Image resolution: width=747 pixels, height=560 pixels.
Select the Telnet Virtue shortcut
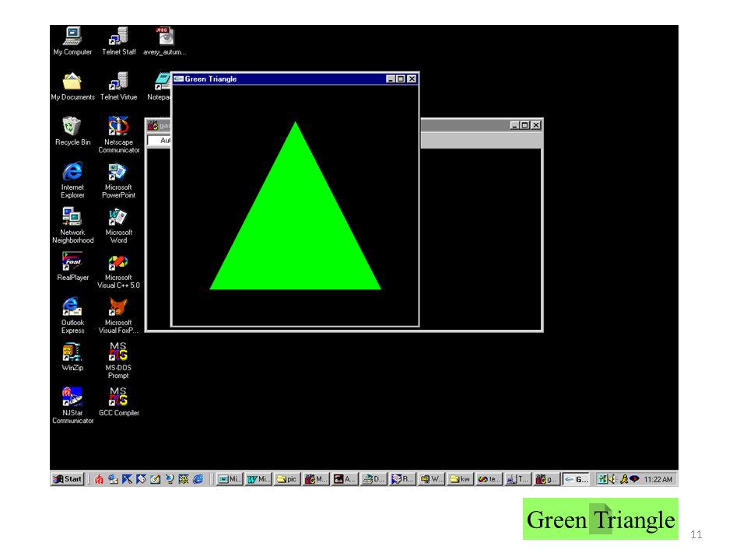(118, 86)
